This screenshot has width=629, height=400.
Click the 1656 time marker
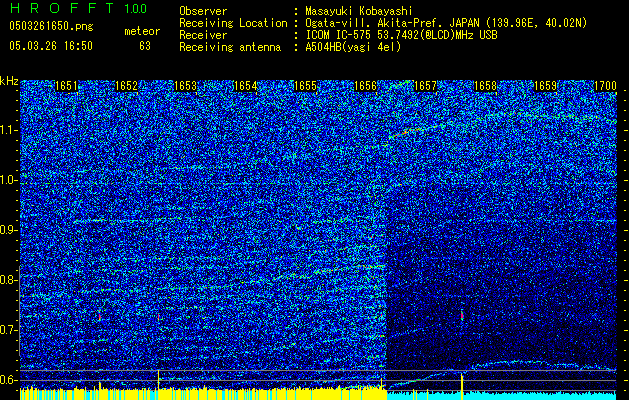pyautogui.click(x=365, y=86)
